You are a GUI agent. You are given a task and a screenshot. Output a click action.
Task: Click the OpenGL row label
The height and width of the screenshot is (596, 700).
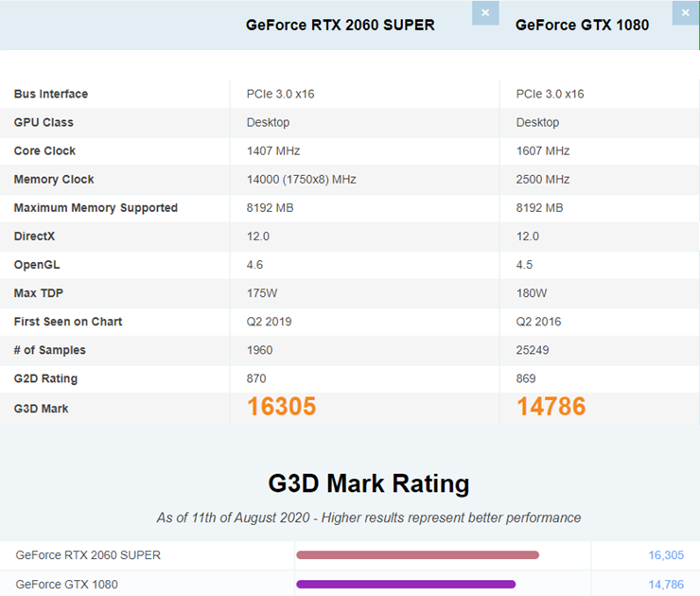(x=37, y=265)
